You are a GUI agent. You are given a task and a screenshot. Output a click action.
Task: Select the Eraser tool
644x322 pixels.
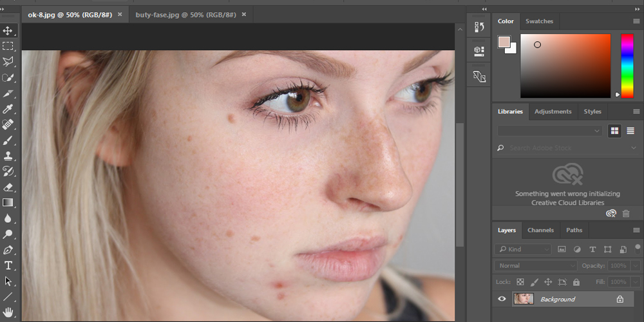point(8,187)
